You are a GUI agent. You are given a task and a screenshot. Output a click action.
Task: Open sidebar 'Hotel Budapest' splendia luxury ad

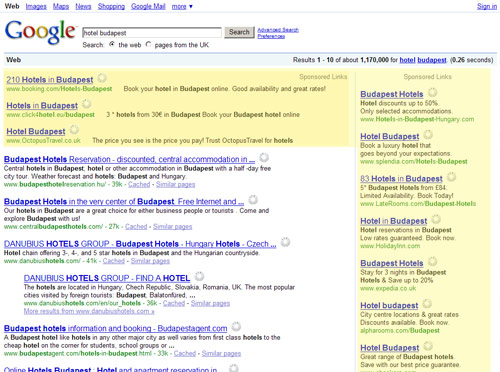(390, 136)
